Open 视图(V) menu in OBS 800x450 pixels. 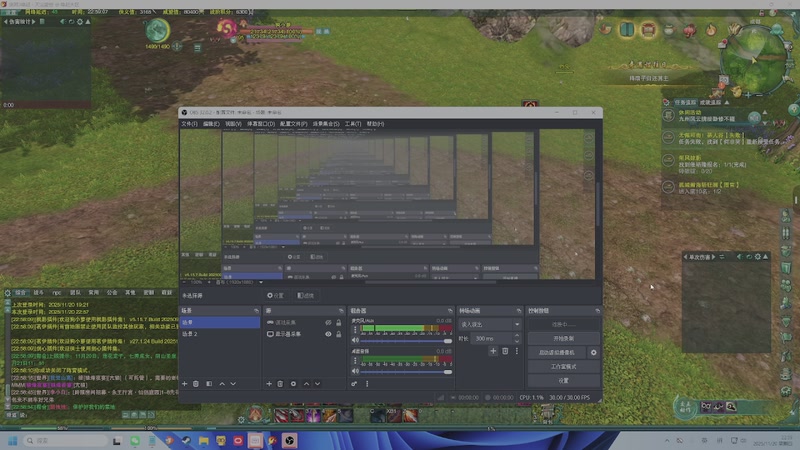(233, 124)
